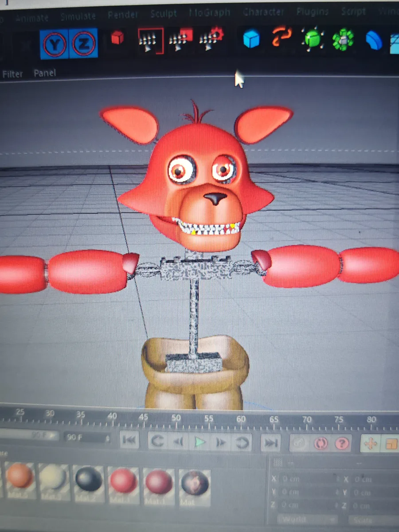Screen dimensions: 399x532
Task: Click the green subdivision generator icon
Action: (x=312, y=39)
